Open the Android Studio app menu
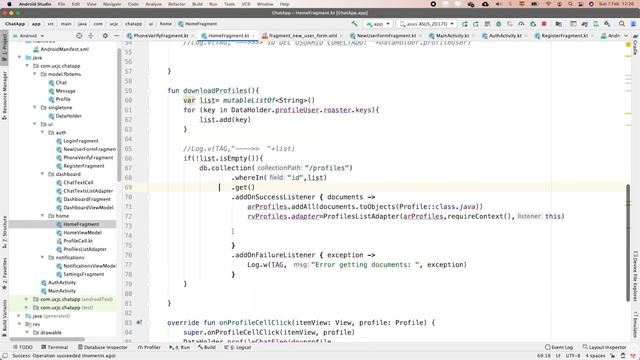This screenshot has height=360, width=640. 35,4
